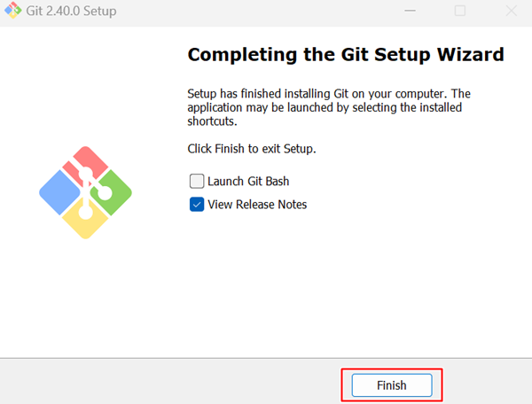Click the separator line above the Finish button
The image size is (532, 404).
266,358
